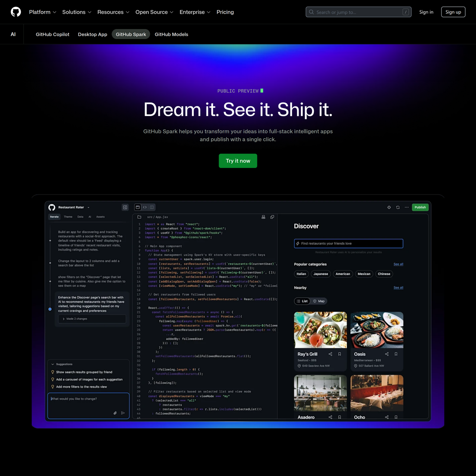This screenshot has height=476, width=476.
Task: Select the Iterate tab in Spark
Action: point(54,217)
